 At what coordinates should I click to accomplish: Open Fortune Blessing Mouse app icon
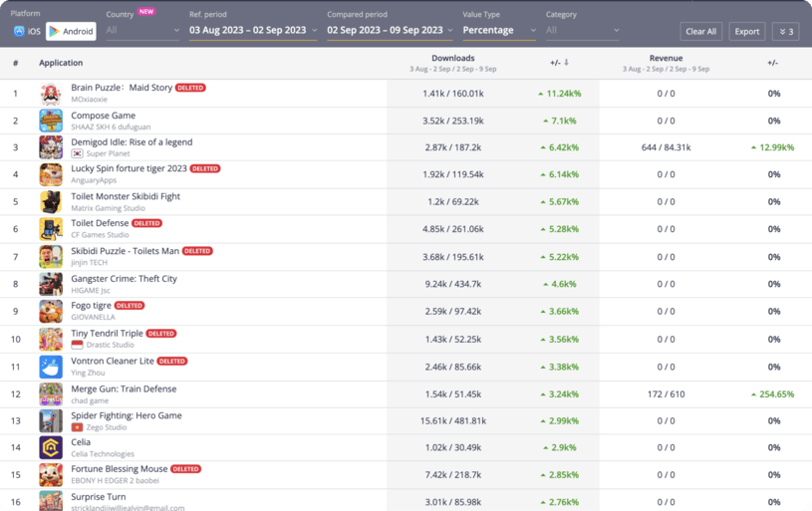(51, 475)
